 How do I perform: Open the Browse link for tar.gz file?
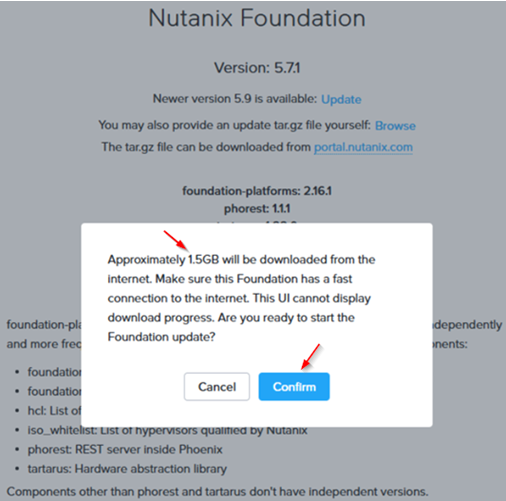click(395, 126)
